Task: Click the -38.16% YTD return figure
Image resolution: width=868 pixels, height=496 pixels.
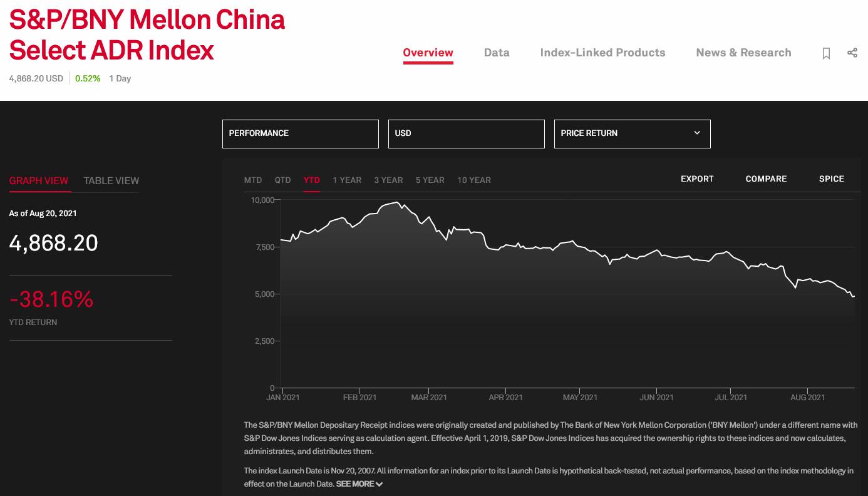Action: click(x=51, y=299)
